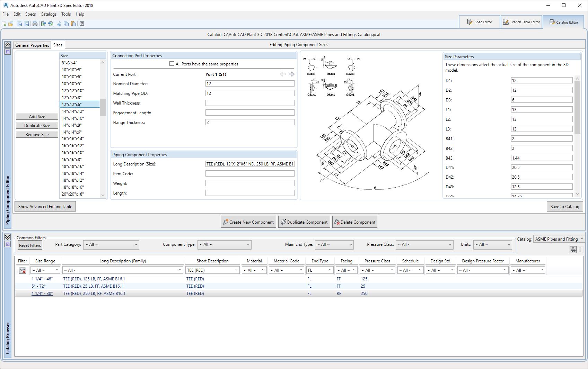Toggle the filter icon in the Filter column
The height and width of the screenshot is (369, 588).
[22, 270]
